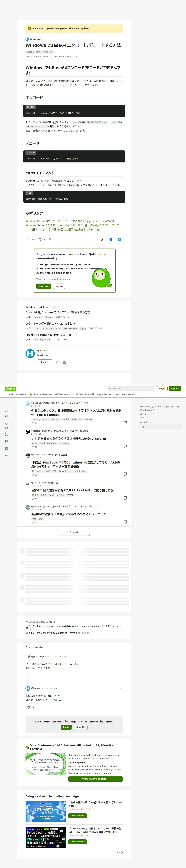This screenshot has width=186, height=868.
Task: Click the heart icon beside 75 under the article
Action: pos(28,240)
